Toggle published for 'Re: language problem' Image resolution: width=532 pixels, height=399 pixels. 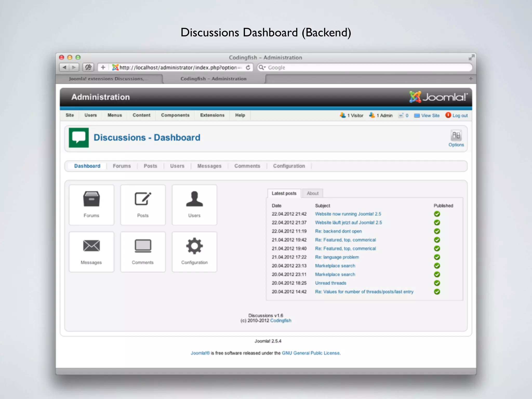tap(437, 257)
